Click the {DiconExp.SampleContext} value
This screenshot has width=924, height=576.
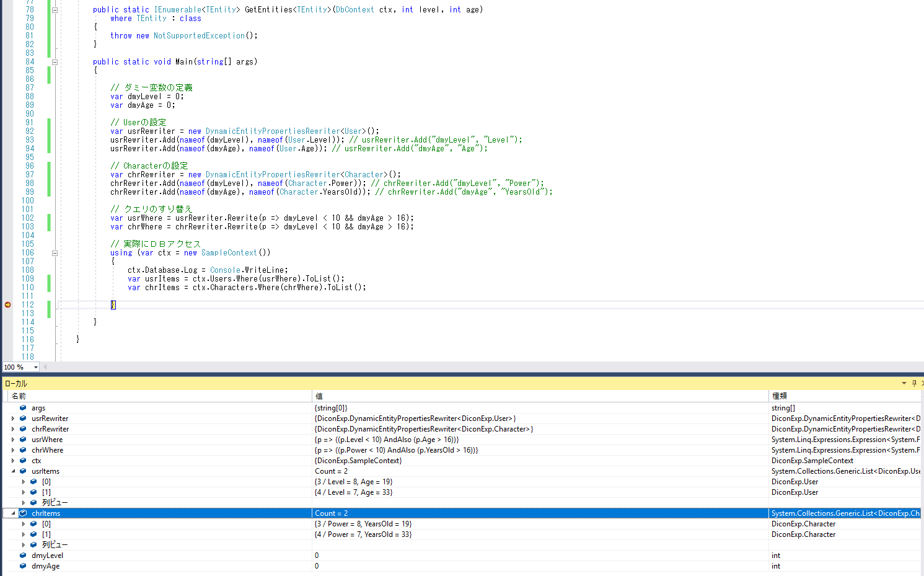click(358, 461)
